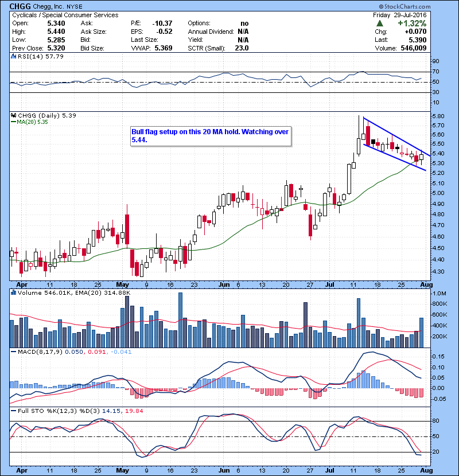Click Cyclicals / Special Consumer Services sector text
459x476 pixels.
(65, 15)
